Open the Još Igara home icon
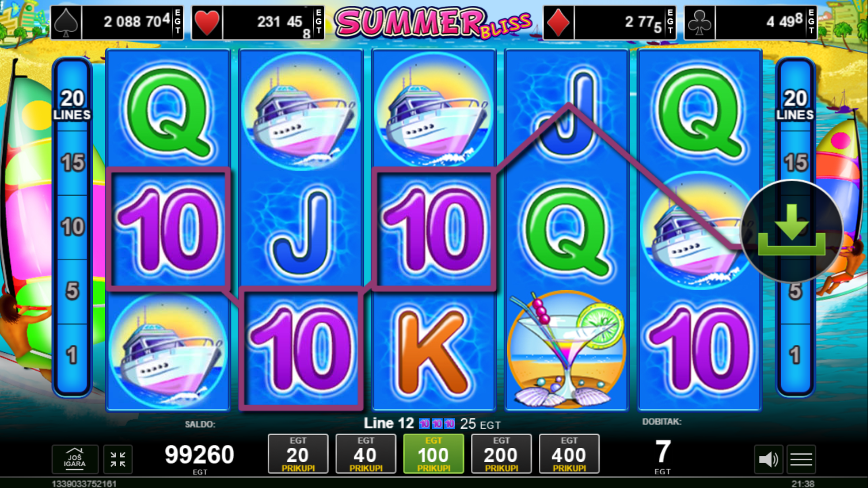 click(x=75, y=460)
